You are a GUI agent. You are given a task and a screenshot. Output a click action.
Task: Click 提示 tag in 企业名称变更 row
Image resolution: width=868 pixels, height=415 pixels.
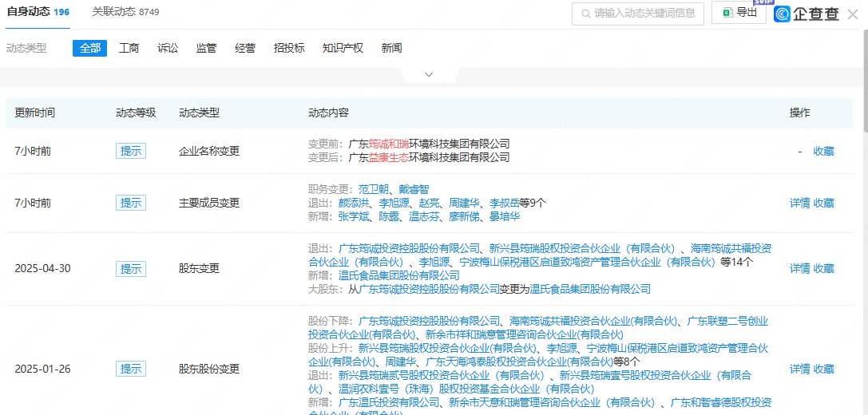(131, 151)
